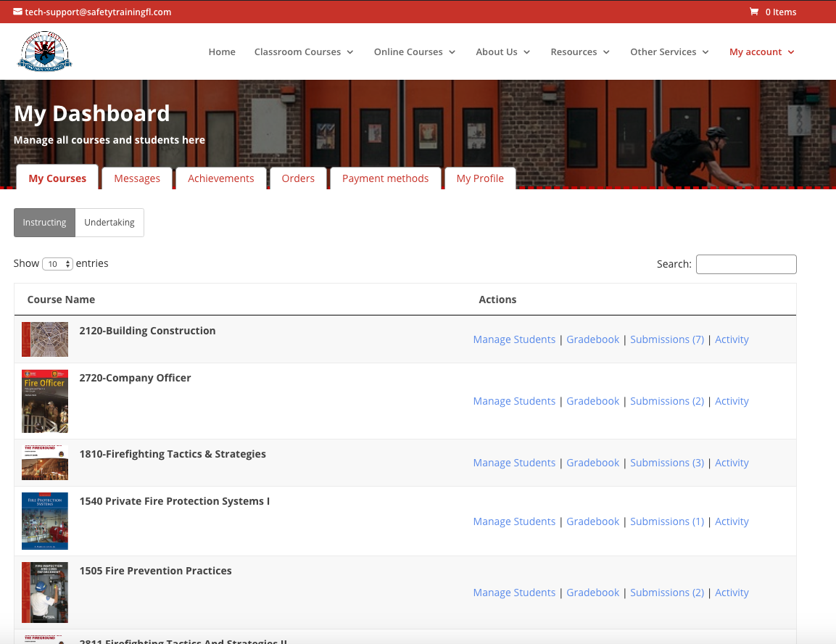Click the envelope icon next to tech-support email
The width and height of the screenshot is (836, 644).
[x=18, y=12]
